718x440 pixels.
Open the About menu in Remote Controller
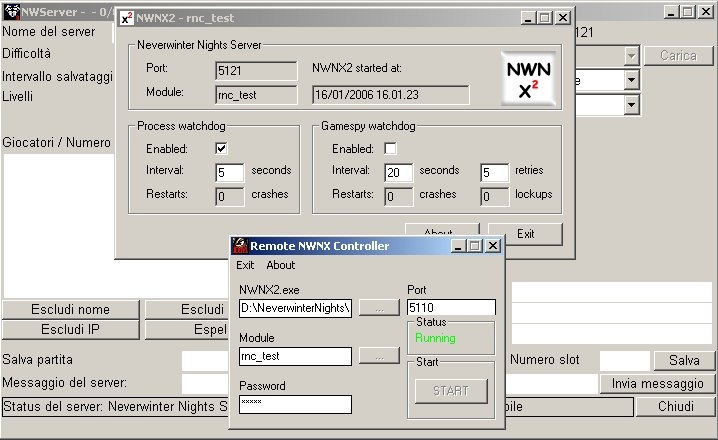click(x=280, y=265)
